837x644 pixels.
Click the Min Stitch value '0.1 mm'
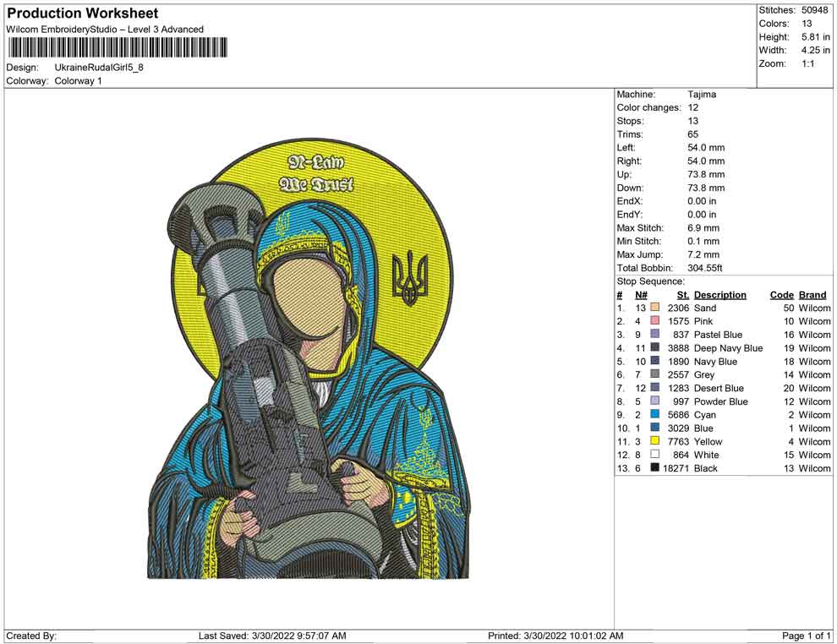point(703,241)
